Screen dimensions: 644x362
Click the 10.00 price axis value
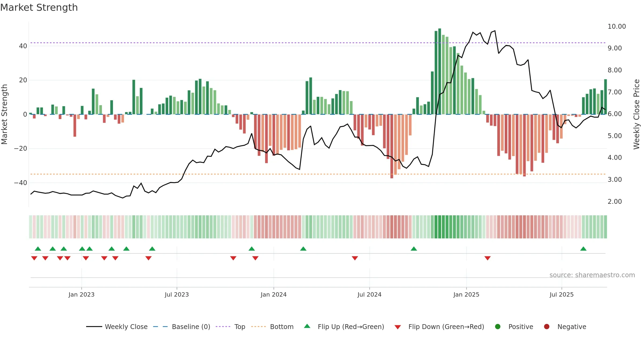pyautogui.click(x=617, y=27)
